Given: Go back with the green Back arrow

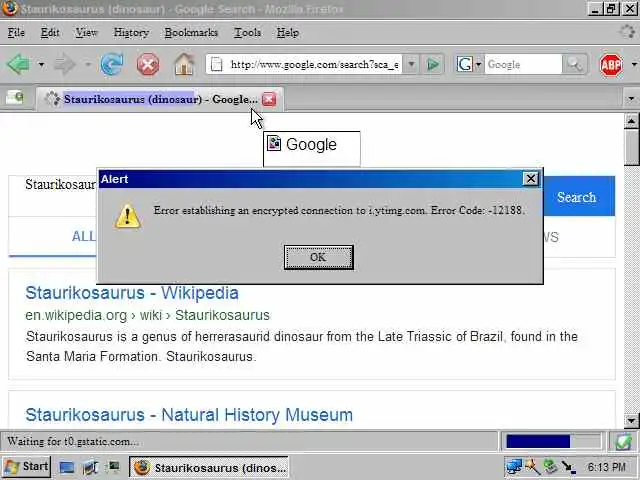Looking at the screenshot, I should tap(19, 64).
